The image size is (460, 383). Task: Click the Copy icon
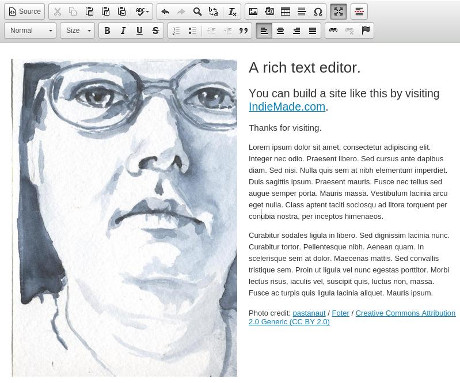[73, 12]
